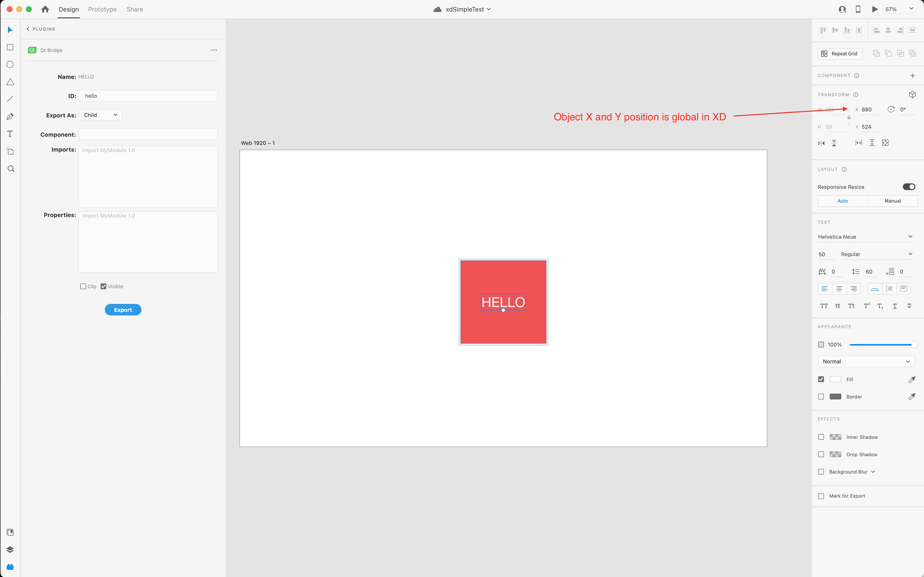The width and height of the screenshot is (924, 577).
Task: Check the Drop Shadow checkbox
Action: pyautogui.click(x=821, y=454)
